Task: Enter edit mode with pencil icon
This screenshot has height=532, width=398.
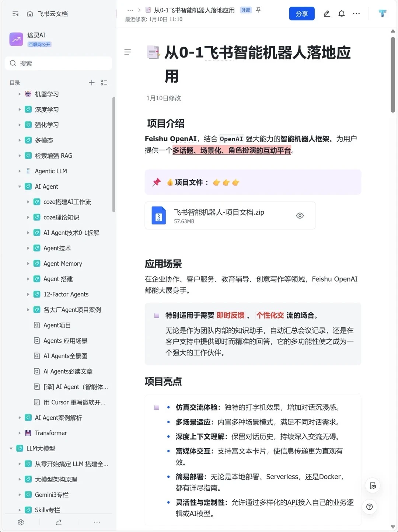Action: click(x=327, y=14)
